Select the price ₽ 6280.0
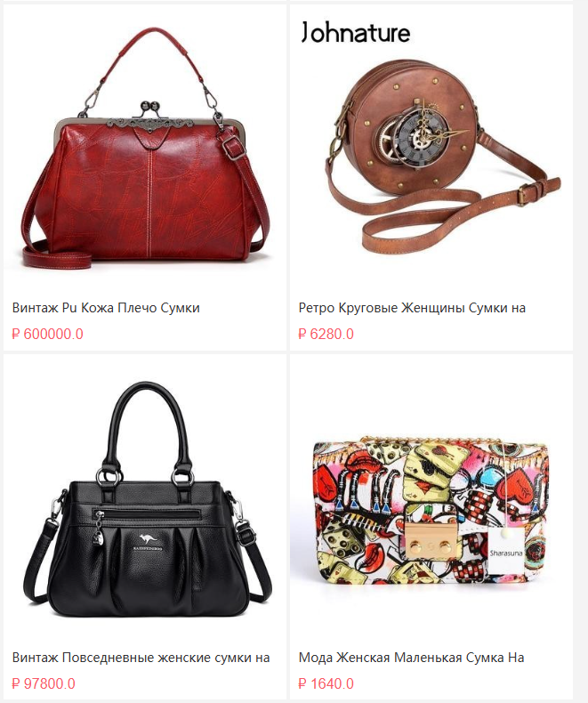The image size is (588, 703). [326, 334]
